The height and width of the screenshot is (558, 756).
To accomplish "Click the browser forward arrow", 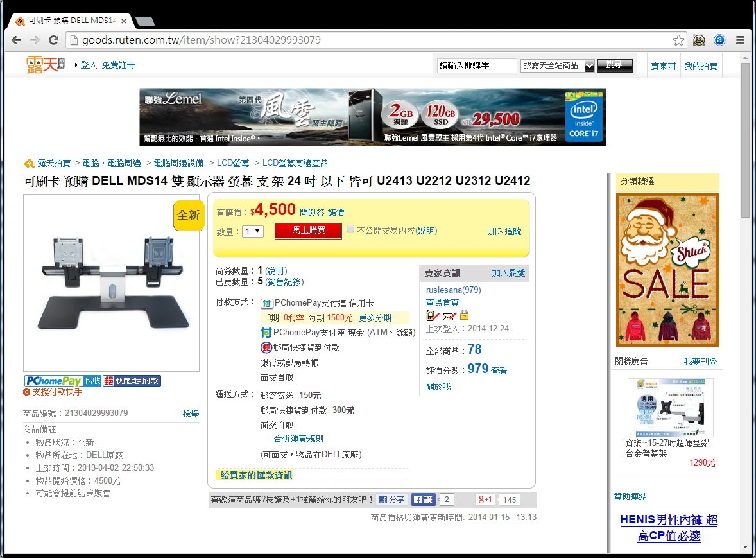I will (35, 40).
